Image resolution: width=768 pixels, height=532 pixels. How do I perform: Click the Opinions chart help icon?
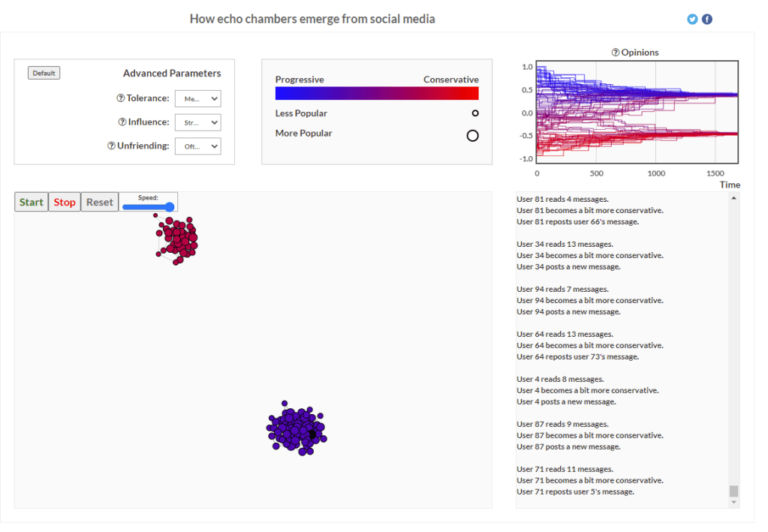coord(616,53)
